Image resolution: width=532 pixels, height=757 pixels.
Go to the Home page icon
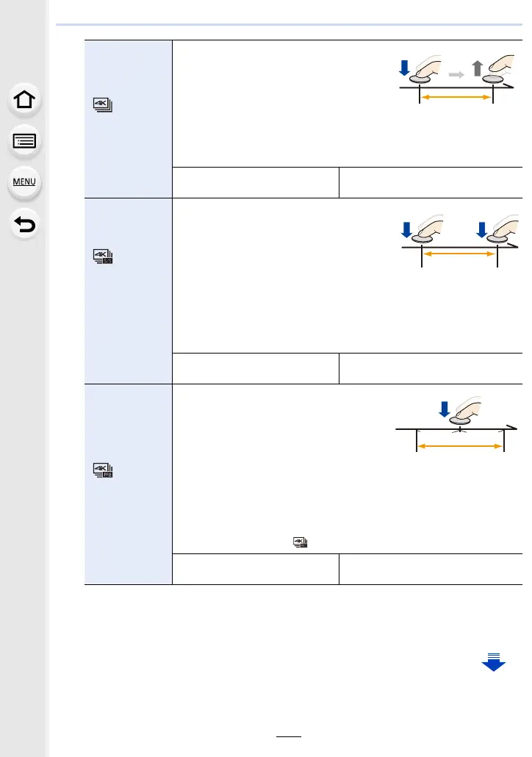coord(26,101)
